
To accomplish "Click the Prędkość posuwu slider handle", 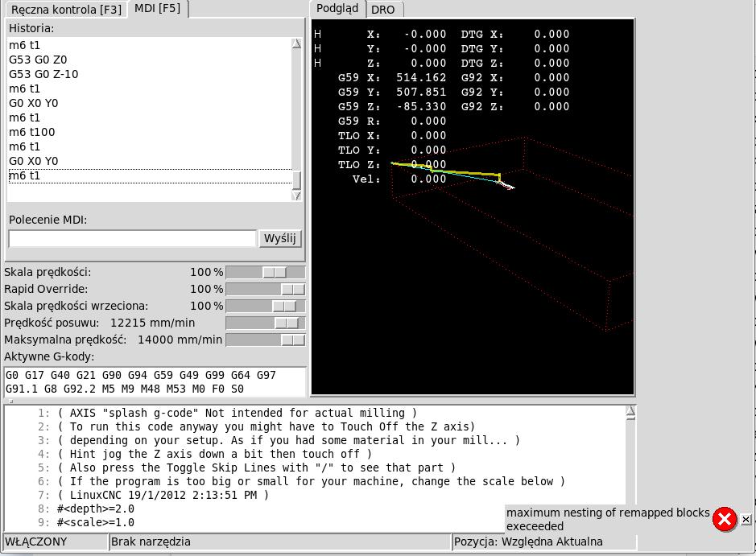I will point(287,323).
